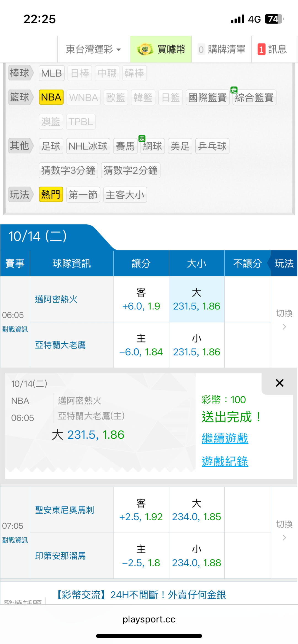Open 猜數字2分鐘 game

(131, 170)
